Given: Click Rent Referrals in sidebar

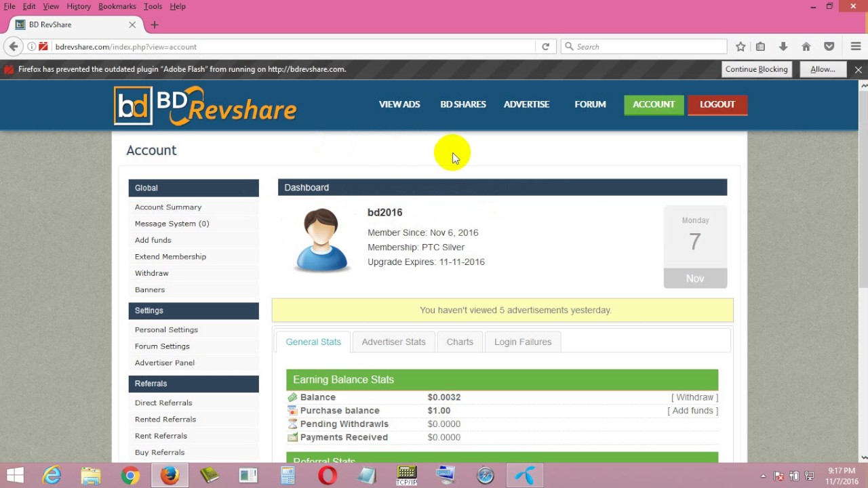Looking at the screenshot, I should [x=161, y=436].
